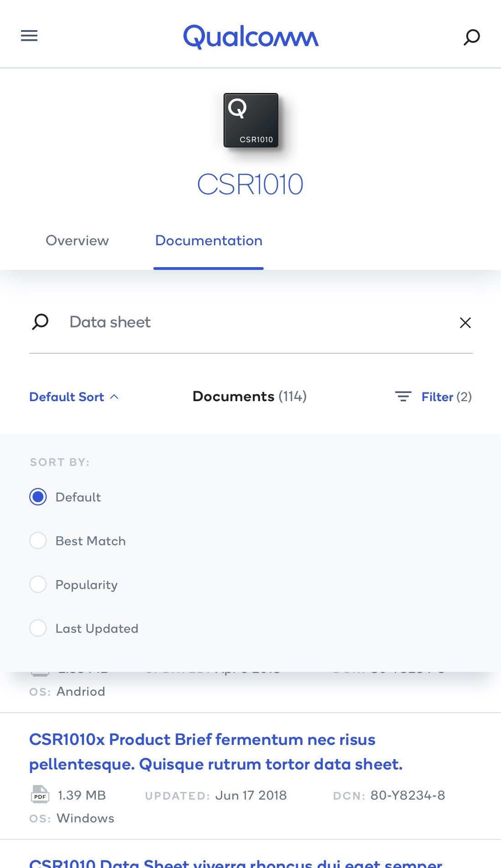Select the Documentation tab
Viewport: 501px width, 868px height.
pyautogui.click(x=209, y=241)
